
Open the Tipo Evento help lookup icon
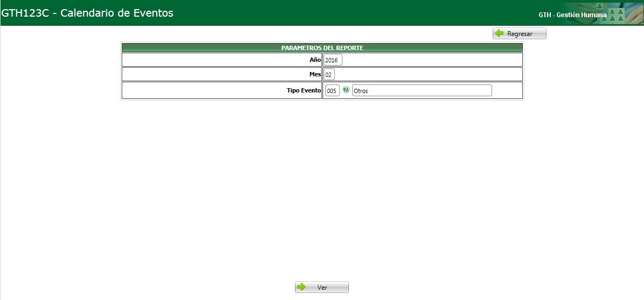(346, 90)
